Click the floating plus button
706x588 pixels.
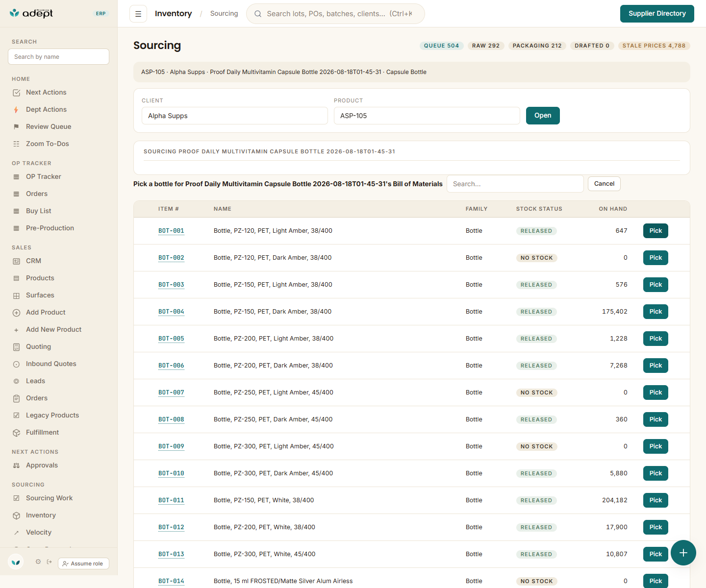[683, 553]
